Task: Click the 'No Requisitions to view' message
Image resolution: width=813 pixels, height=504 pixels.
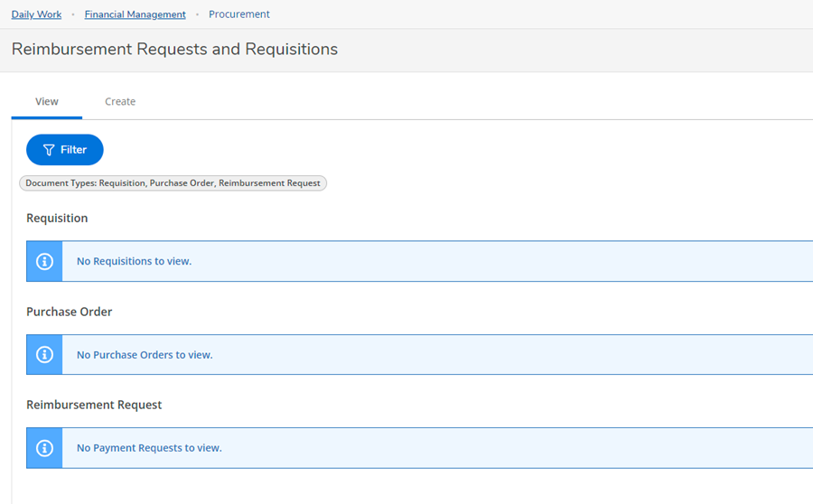Action: click(x=134, y=261)
